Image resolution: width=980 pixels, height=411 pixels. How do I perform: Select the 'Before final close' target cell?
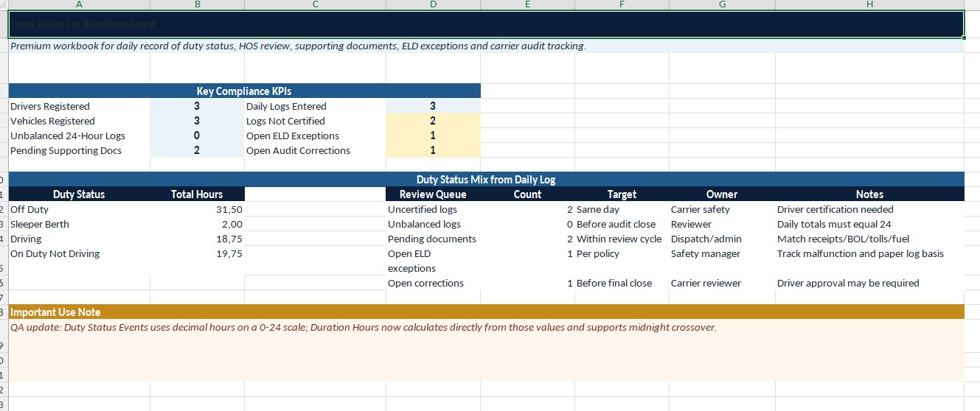[x=622, y=283]
